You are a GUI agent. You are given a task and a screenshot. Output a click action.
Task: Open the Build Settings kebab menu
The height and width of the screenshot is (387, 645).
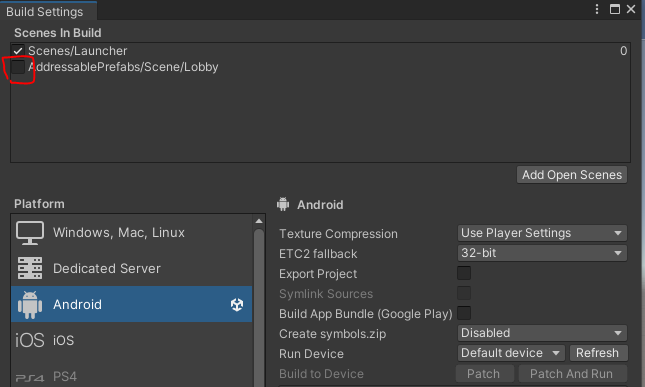(x=596, y=9)
